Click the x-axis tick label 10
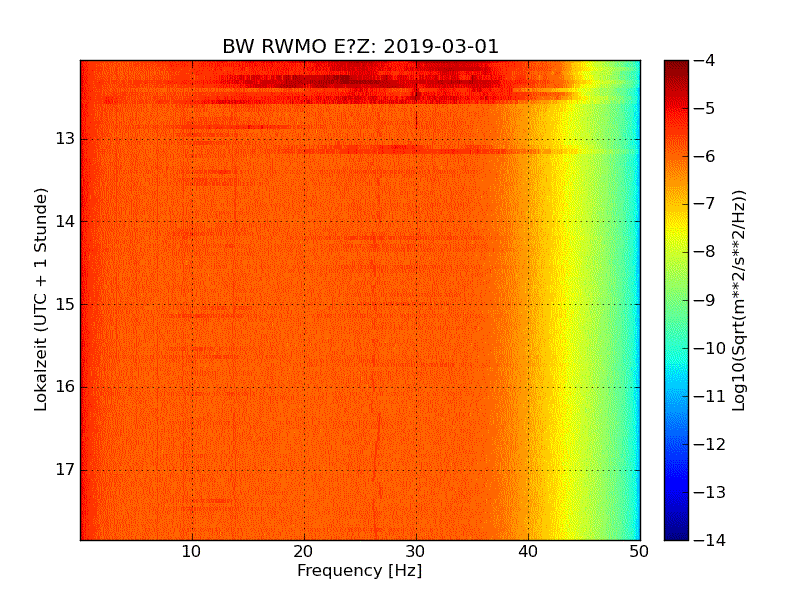Viewport: 800px width, 600px height. click(x=192, y=552)
